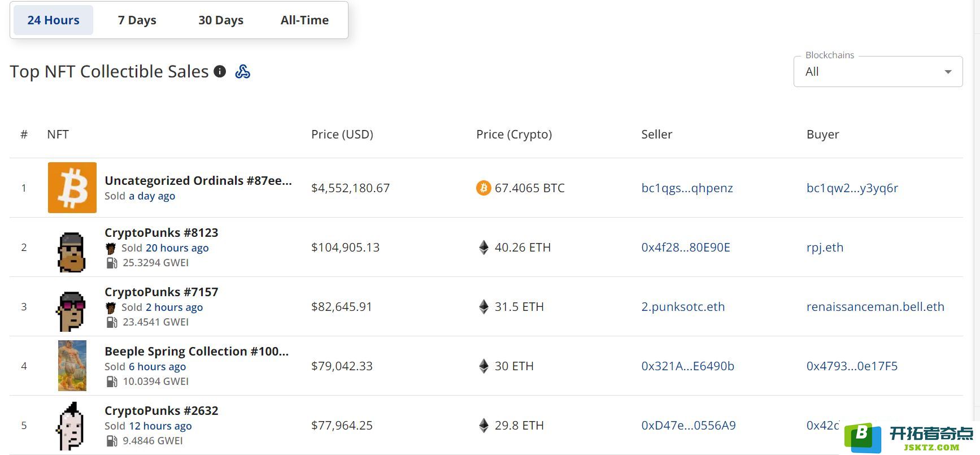Click the Ethereum icon beside 40.26 ETH
980x455 pixels.
coord(484,248)
